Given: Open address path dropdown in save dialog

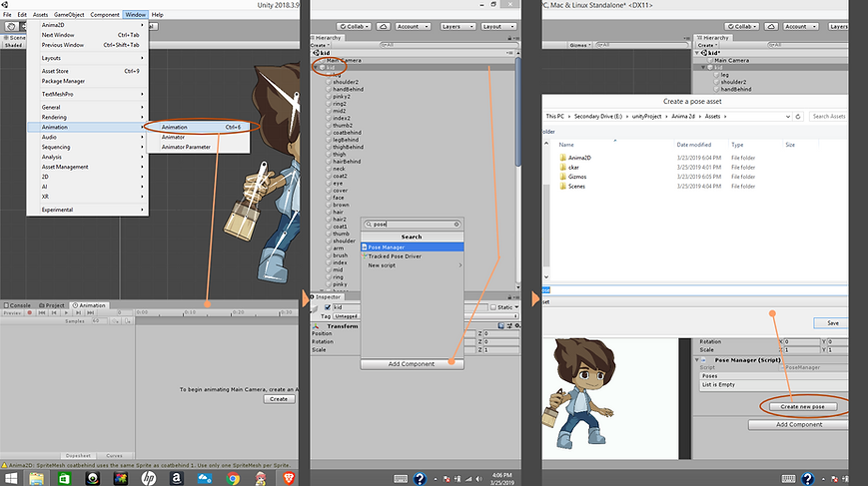Looking at the screenshot, I should pyautogui.click(x=788, y=116).
